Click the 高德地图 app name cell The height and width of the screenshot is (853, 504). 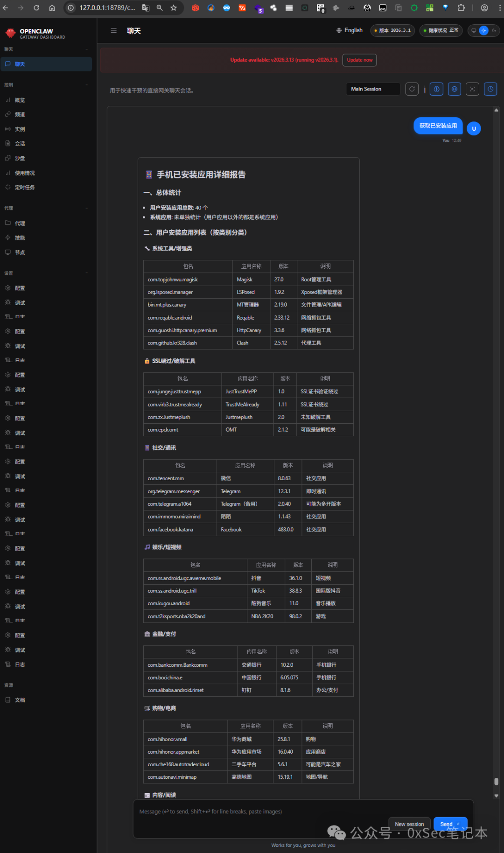point(251,777)
